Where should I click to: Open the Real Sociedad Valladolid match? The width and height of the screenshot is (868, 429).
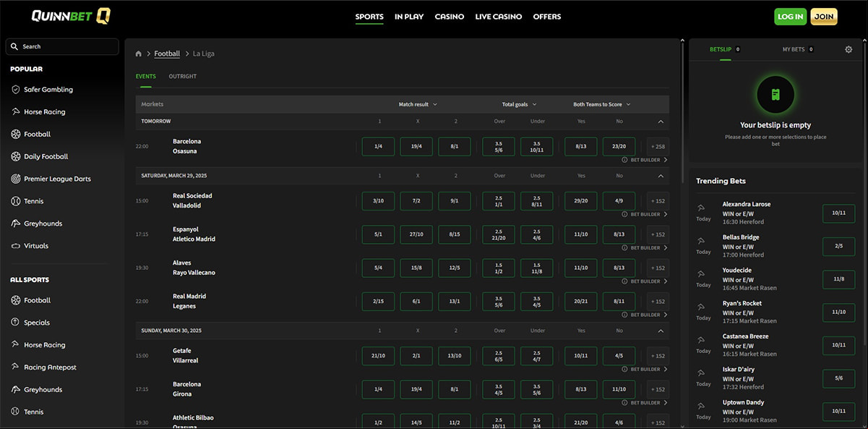point(192,200)
